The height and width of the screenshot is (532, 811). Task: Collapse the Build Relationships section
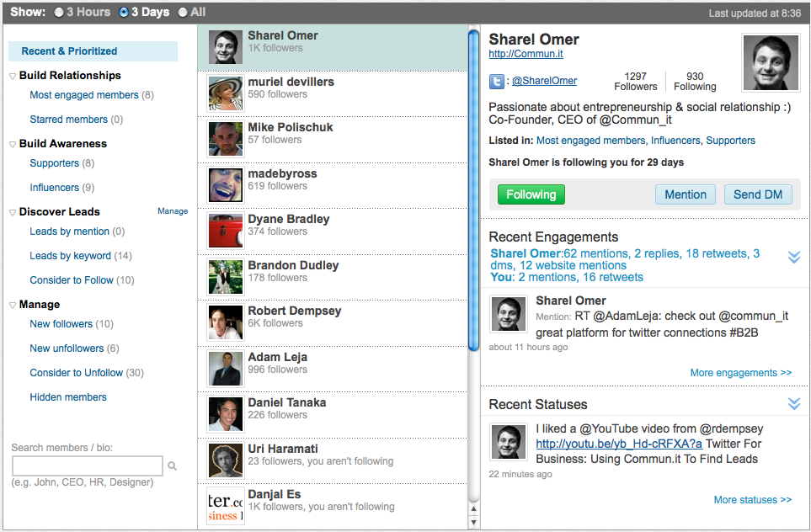point(13,76)
